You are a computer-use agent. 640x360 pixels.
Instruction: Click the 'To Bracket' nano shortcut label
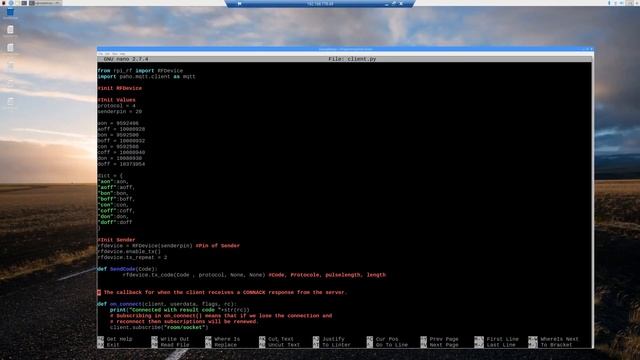tap(556, 345)
